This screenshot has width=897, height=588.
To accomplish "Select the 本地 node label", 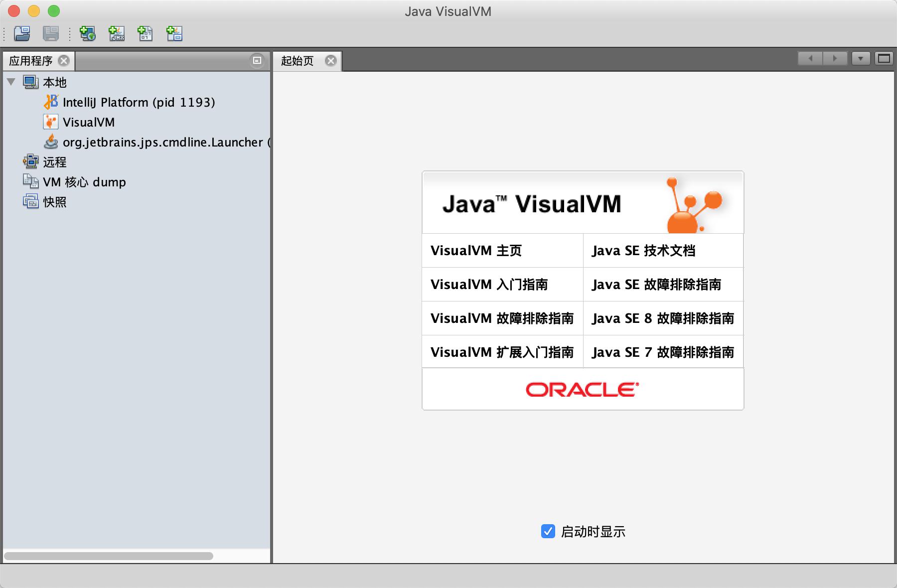I will pyautogui.click(x=55, y=82).
